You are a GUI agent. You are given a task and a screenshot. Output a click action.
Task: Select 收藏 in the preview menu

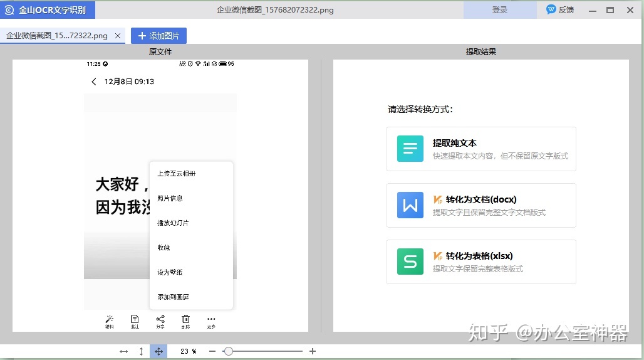point(164,247)
